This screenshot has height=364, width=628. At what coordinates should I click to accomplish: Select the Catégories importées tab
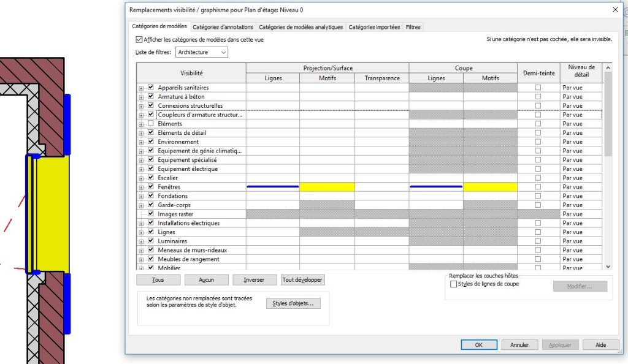374,27
